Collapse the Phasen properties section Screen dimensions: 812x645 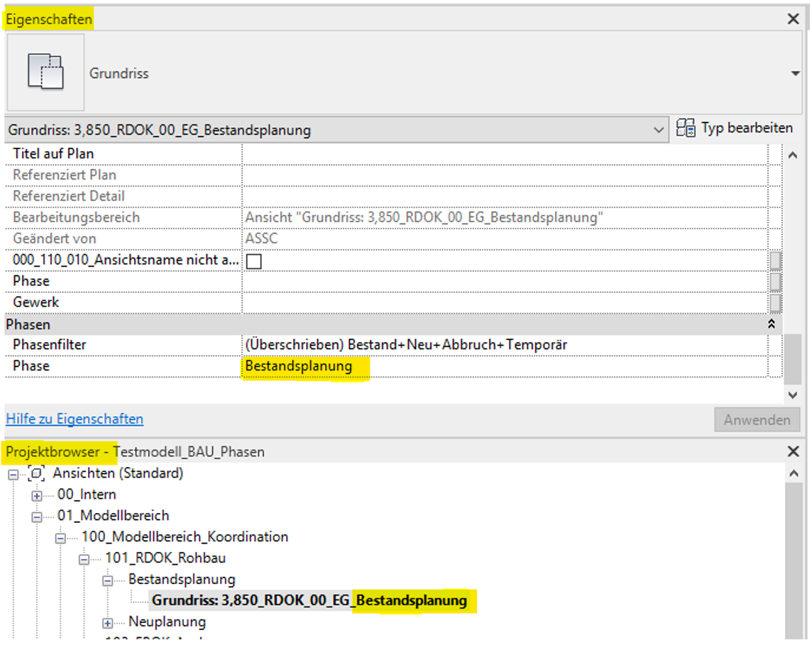click(x=772, y=324)
